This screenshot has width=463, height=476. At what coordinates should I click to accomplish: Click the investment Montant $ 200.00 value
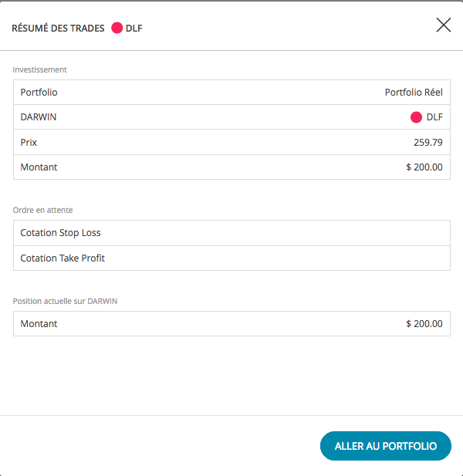[x=424, y=167]
